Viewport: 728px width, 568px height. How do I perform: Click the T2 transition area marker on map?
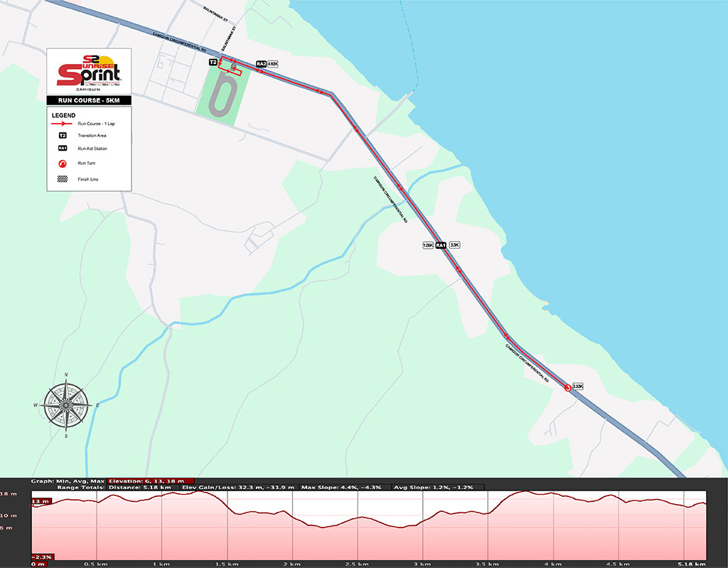tap(213, 63)
